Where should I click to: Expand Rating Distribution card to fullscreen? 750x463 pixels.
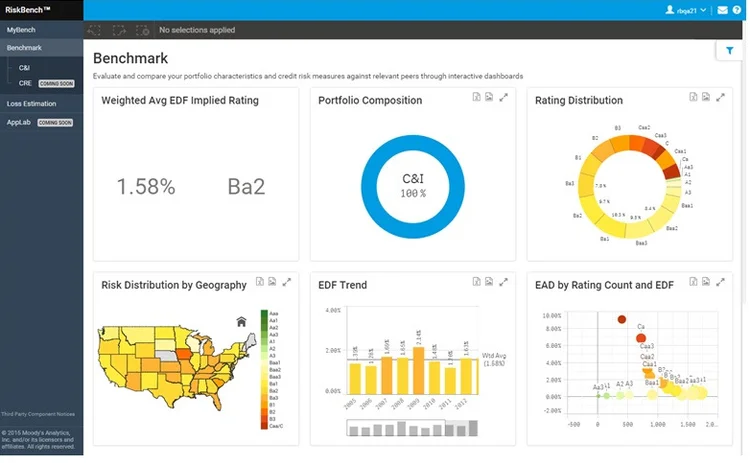tap(720, 97)
